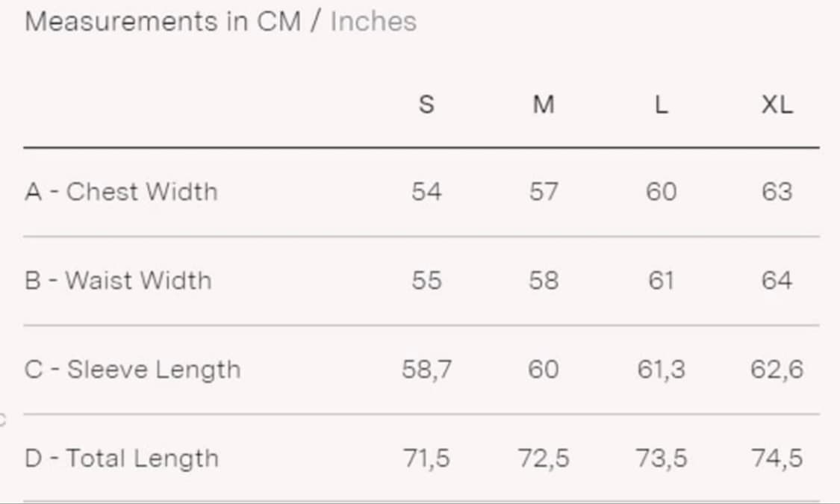Image resolution: width=840 pixels, height=504 pixels.
Task: Click sleeve length value 58,7 for size S
Action: click(426, 370)
